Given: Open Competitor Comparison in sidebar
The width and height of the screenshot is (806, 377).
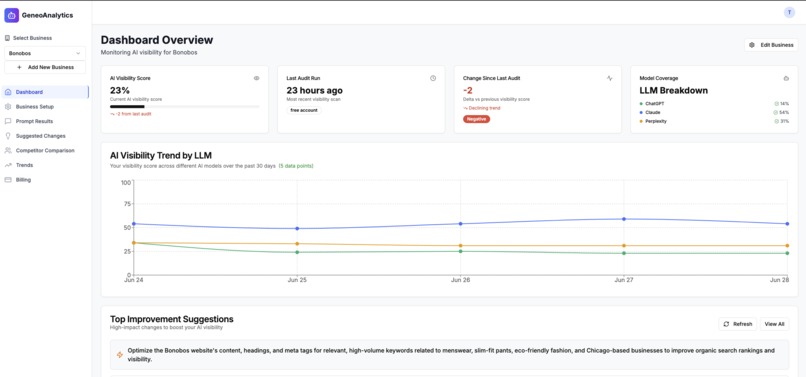Looking at the screenshot, I should [45, 151].
